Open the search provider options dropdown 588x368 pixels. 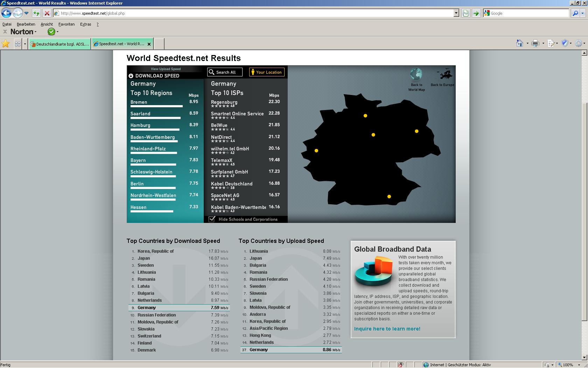(x=582, y=13)
